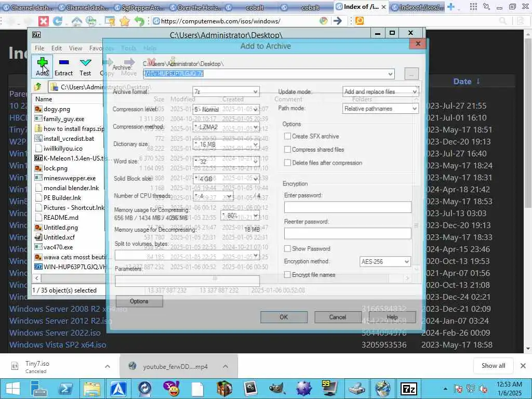Click the blank document icon on taskbar
This screenshot has width=532, height=399.
coord(197,389)
